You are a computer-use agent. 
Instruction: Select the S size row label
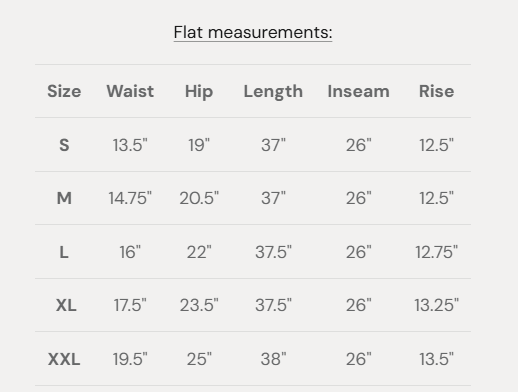(x=64, y=145)
